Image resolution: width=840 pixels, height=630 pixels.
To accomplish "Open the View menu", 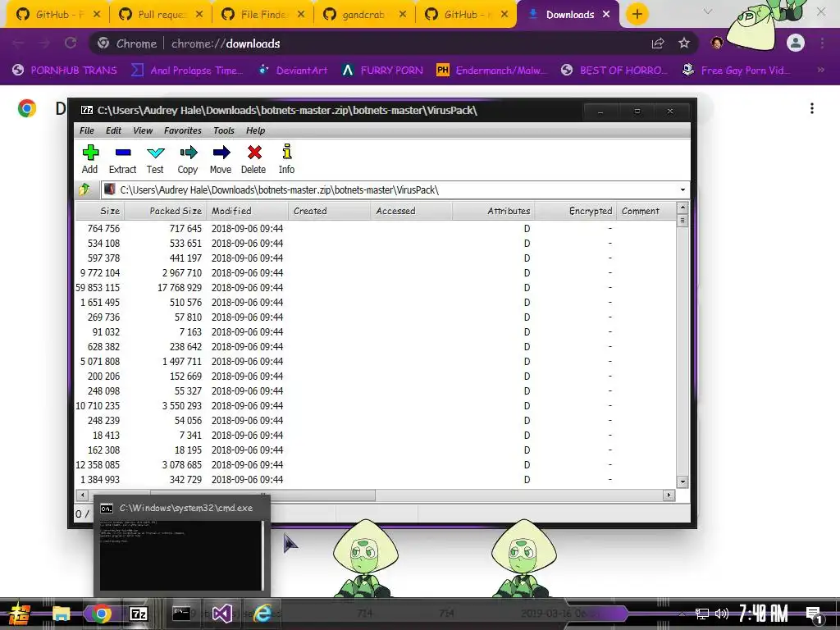I will click(x=143, y=130).
